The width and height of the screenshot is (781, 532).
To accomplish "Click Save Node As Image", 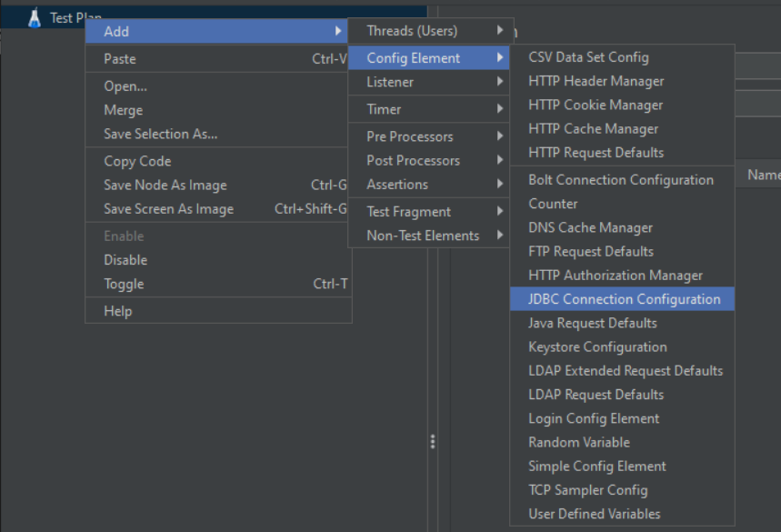I will pos(216,186).
